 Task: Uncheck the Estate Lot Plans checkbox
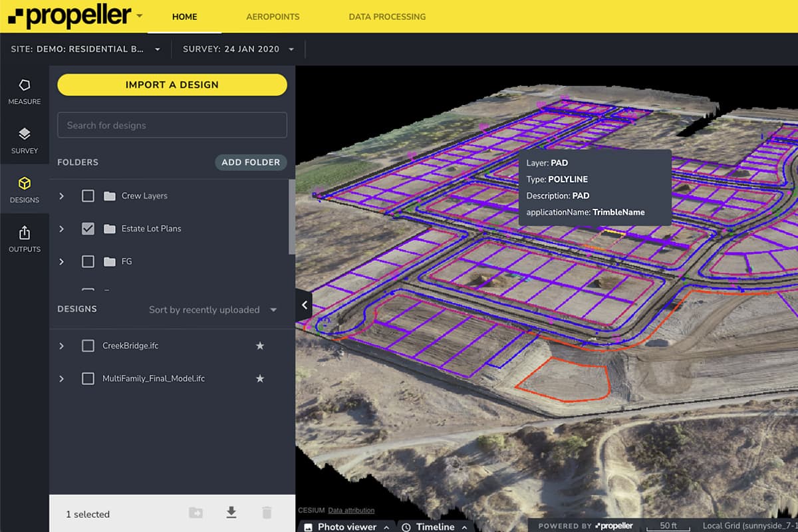(88, 229)
